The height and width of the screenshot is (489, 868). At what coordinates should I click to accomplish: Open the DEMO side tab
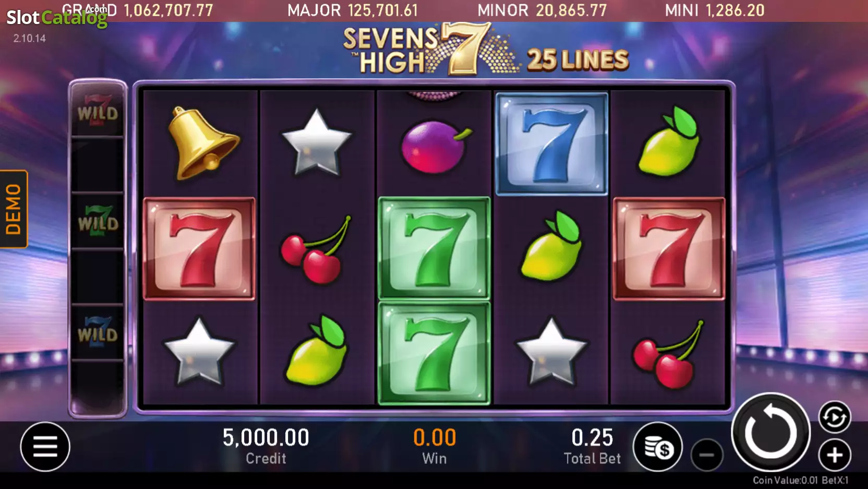tap(14, 209)
